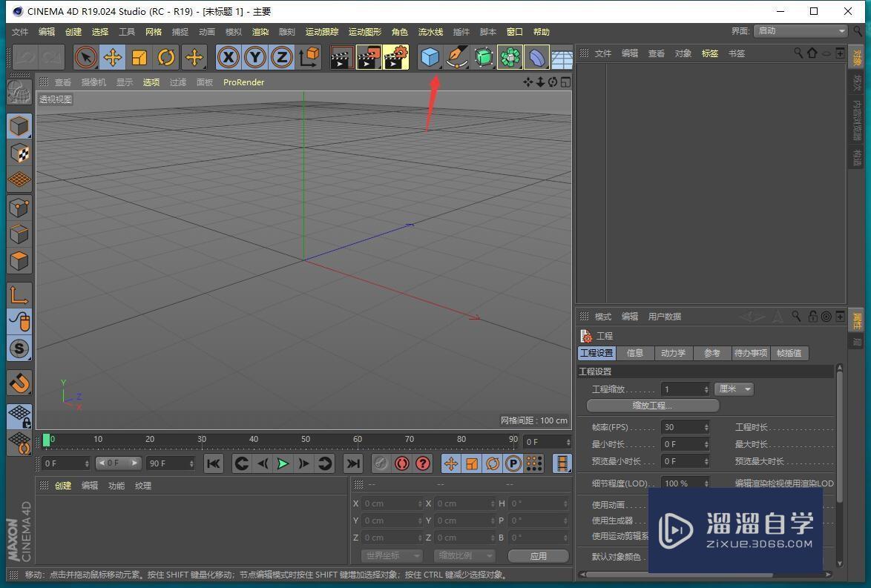Select the Move tool

[113, 57]
